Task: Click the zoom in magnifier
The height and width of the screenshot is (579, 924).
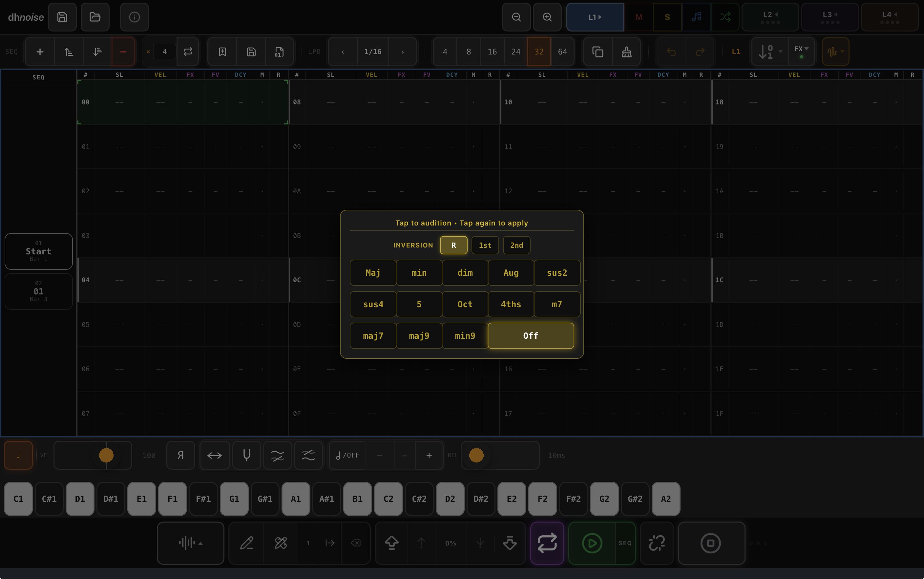Action: [x=547, y=17]
